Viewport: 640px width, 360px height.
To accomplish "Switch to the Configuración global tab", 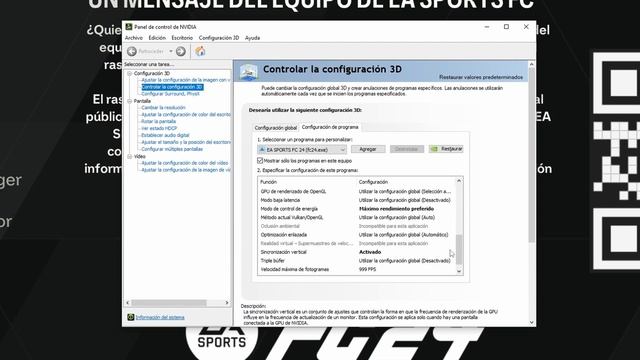I will (x=276, y=128).
